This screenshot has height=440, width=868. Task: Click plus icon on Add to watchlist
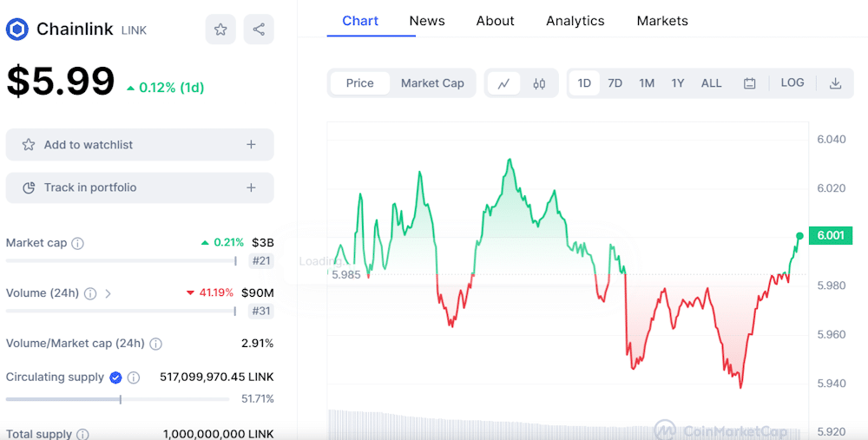click(x=252, y=144)
